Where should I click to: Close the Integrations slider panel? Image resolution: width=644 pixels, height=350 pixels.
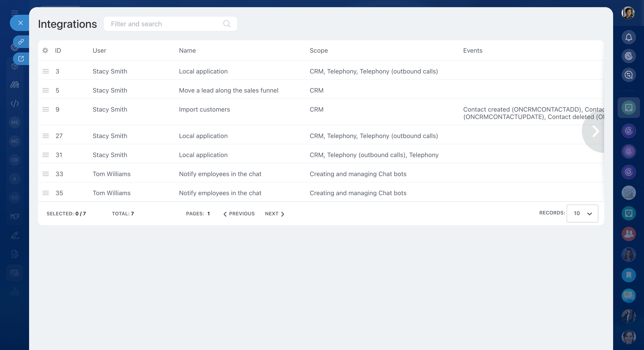[21, 23]
